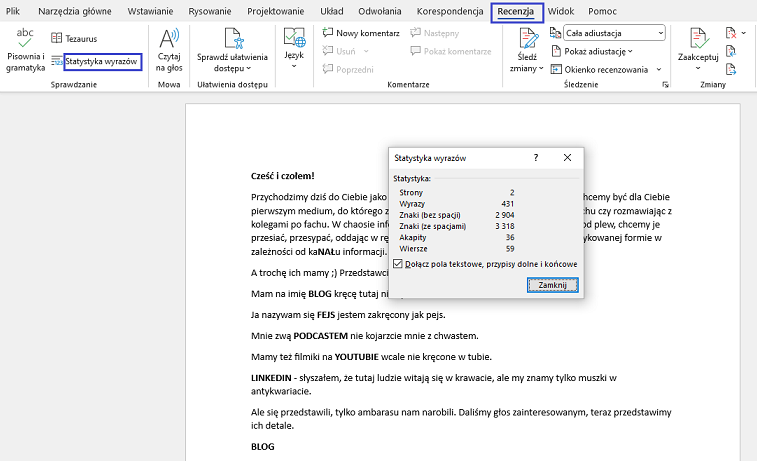Click the dialog help question mark

(x=536, y=158)
